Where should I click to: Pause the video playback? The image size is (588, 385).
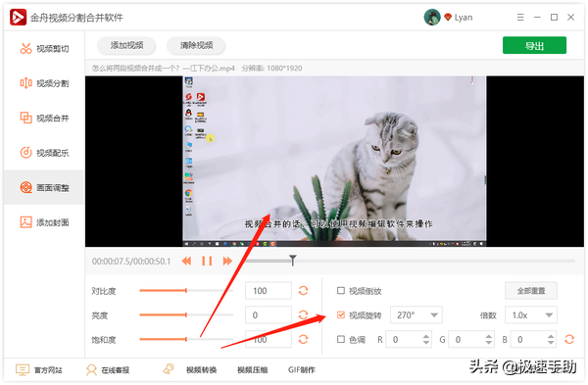click(x=207, y=261)
